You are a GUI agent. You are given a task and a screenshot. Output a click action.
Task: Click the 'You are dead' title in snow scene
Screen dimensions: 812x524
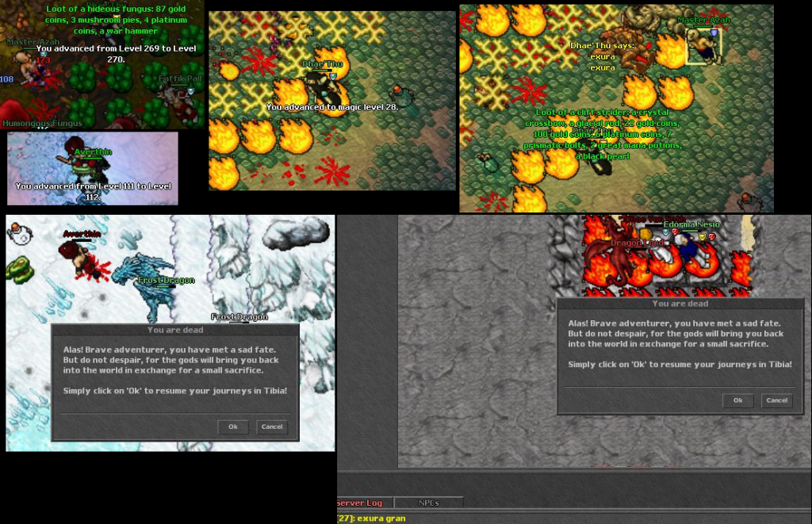click(x=175, y=330)
